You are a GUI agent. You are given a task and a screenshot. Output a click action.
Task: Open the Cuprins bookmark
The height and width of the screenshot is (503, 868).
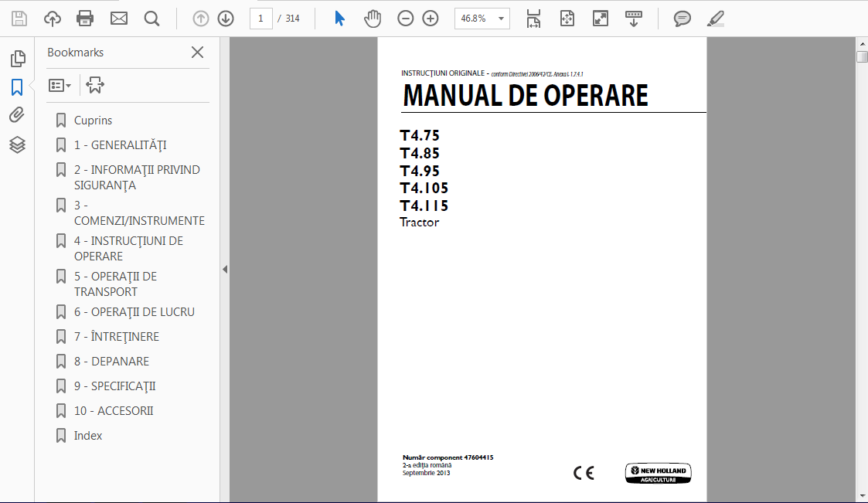(x=93, y=121)
